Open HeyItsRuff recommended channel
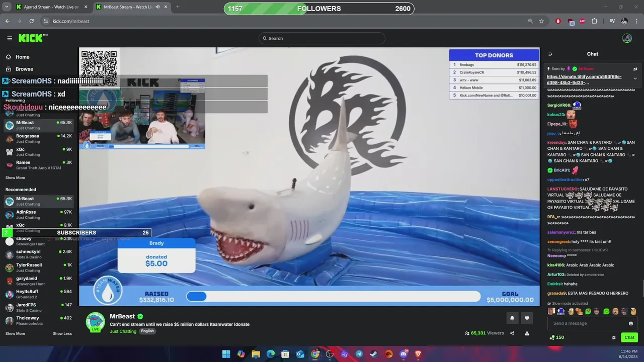The image size is (644, 362). (39, 294)
